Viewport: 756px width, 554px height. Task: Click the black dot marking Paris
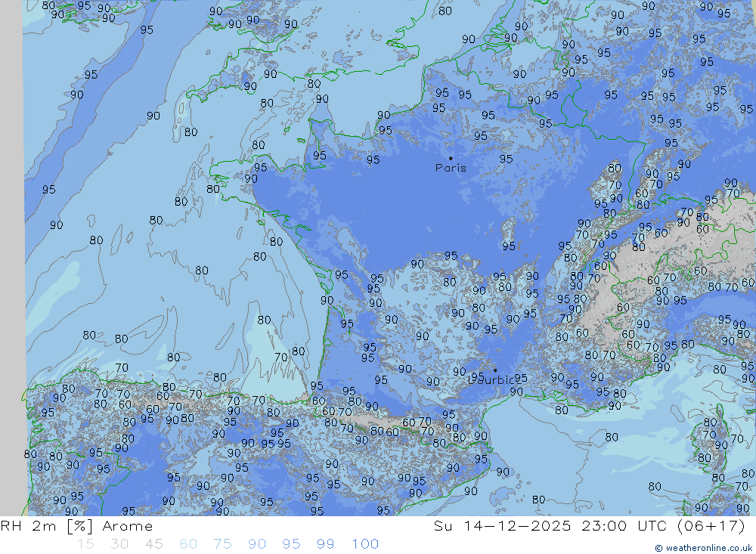451,158
